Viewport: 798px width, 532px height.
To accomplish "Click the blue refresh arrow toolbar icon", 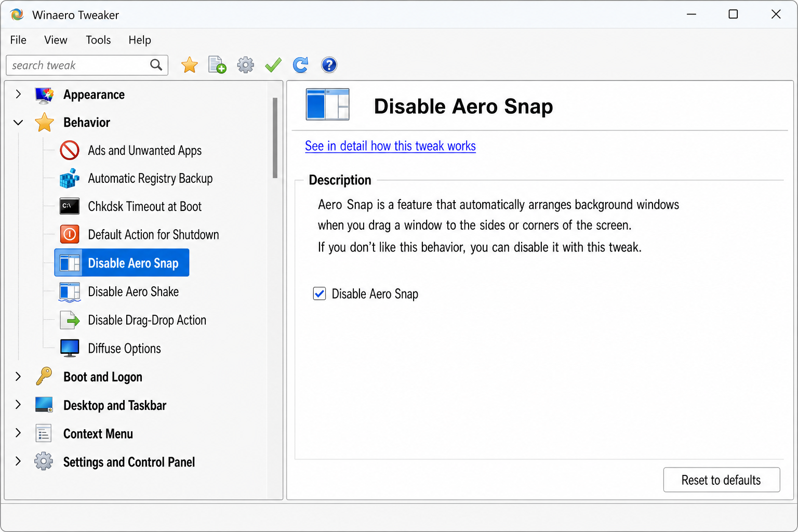I will tap(301, 65).
